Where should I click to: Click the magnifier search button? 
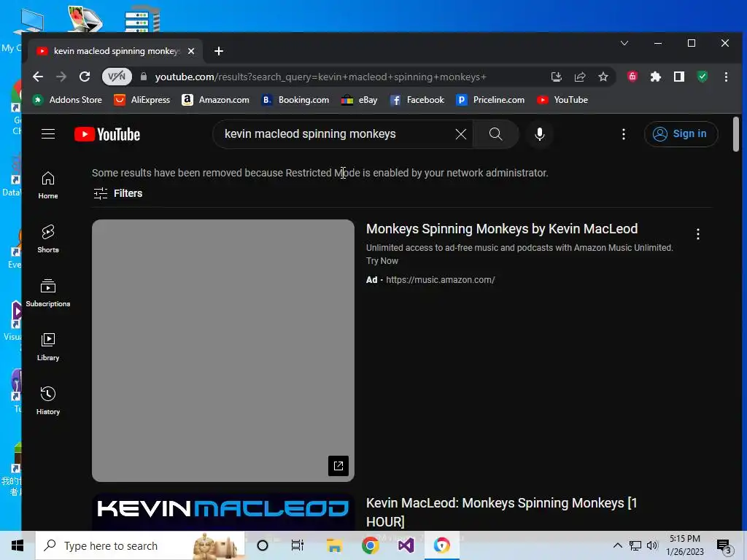click(x=495, y=134)
